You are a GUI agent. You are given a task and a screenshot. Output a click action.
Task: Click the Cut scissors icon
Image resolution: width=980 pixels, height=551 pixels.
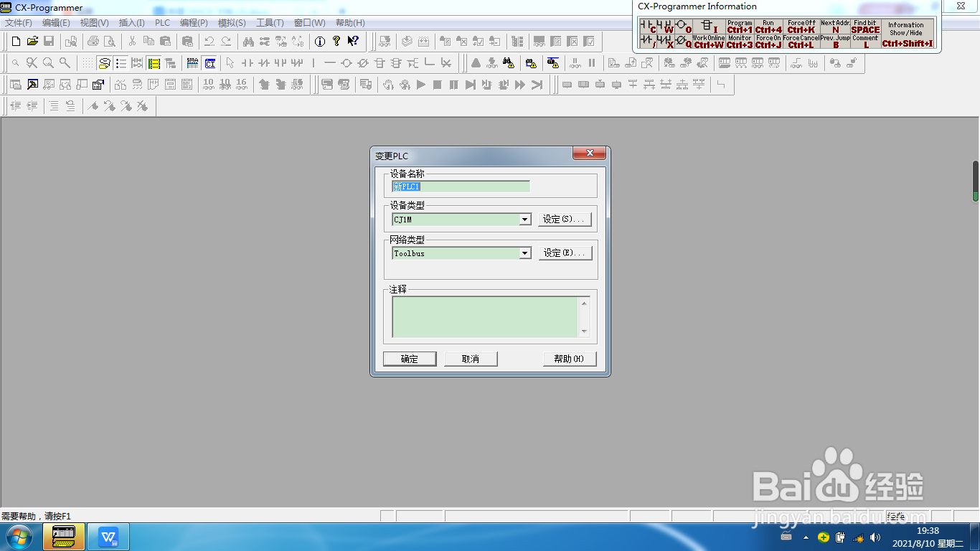click(132, 41)
